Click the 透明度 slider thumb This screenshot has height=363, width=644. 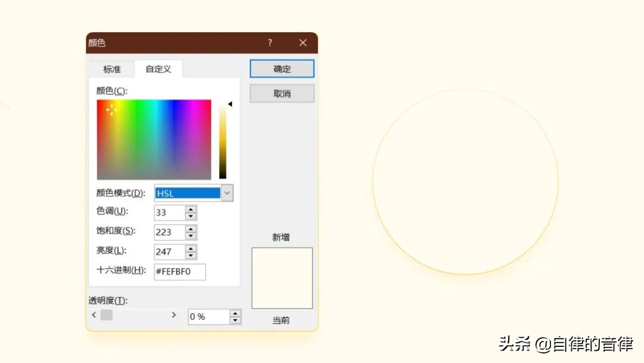tap(106, 315)
